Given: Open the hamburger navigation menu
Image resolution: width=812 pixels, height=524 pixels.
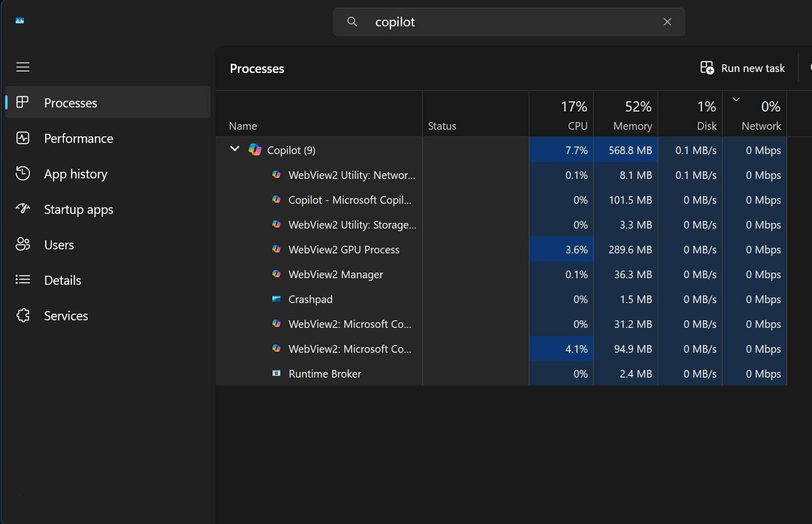Looking at the screenshot, I should point(23,67).
